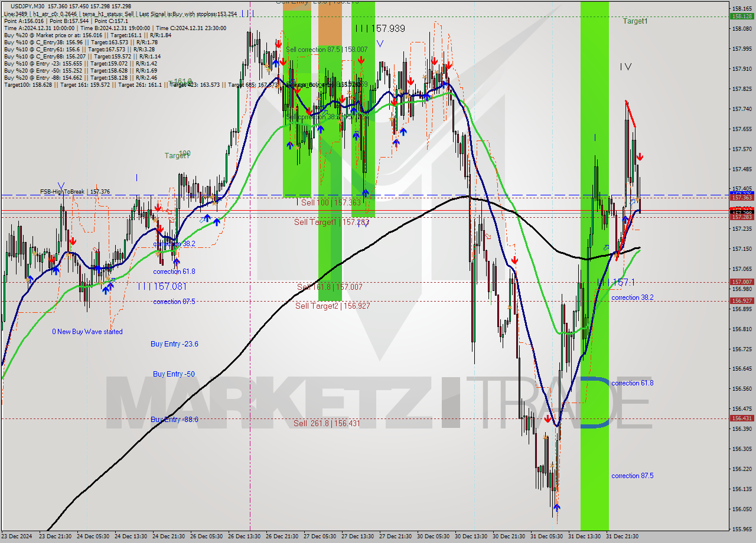Click the 156.810 price axis value
The height and width of the screenshot is (543, 756).
(x=742, y=329)
